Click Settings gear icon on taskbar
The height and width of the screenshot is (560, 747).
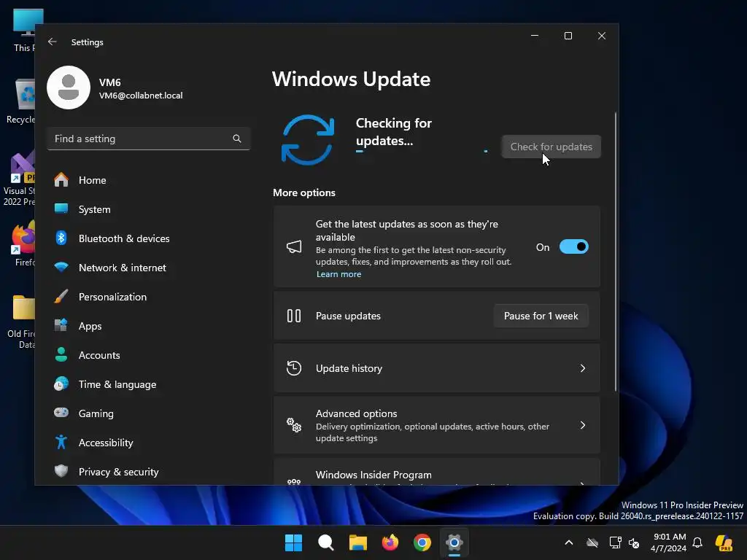coord(454,542)
